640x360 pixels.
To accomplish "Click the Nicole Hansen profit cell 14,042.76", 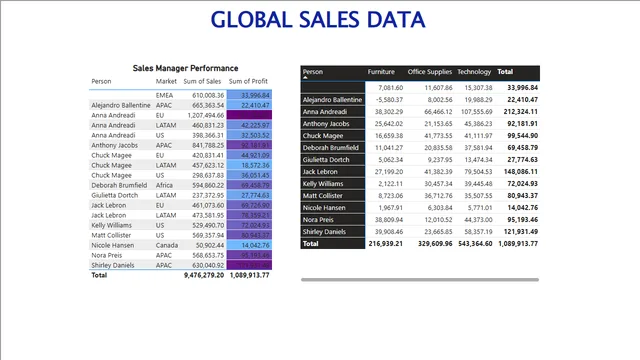I will click(x=249, y=245).
